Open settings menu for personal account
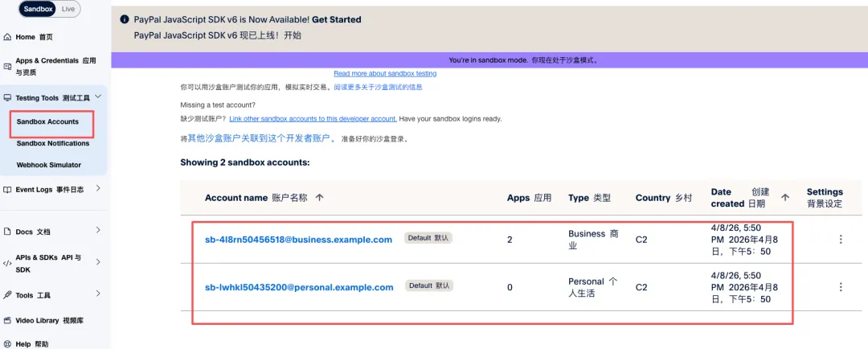Screen dimensions: 868x349 click(x=841, y=287)
